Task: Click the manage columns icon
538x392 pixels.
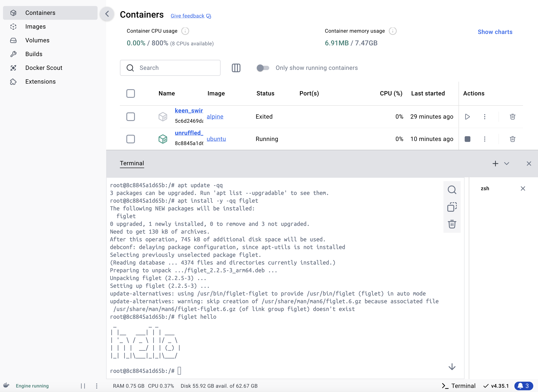Action: click(x=236, y=68)
